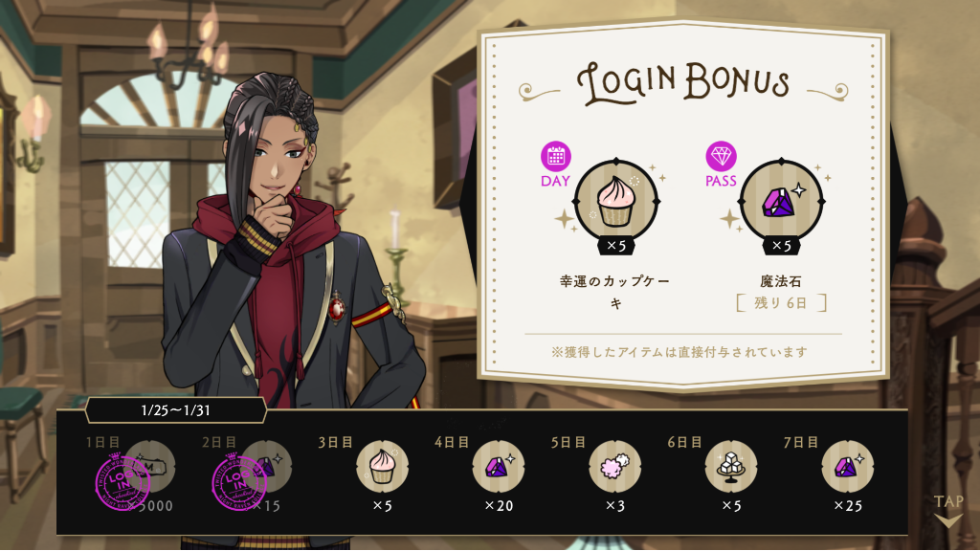This screenshot has width=980, height=551.
Task: Click the 7日目 day label
Action: [801, 442]
